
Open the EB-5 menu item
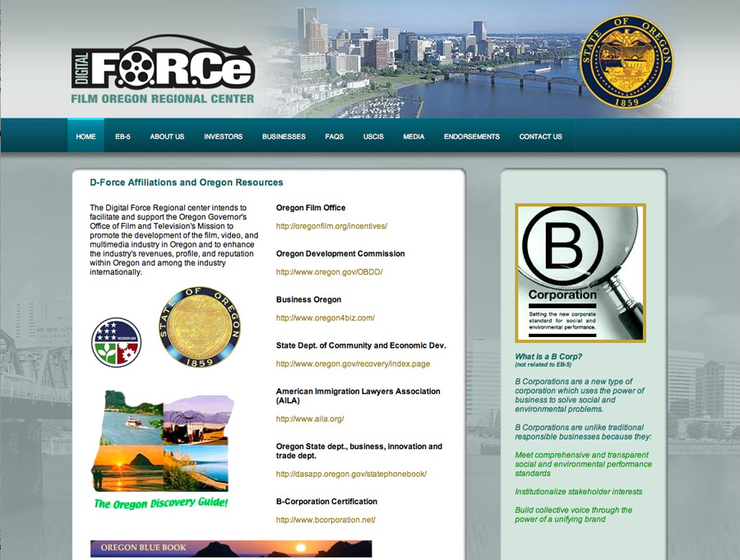point(123,137)
